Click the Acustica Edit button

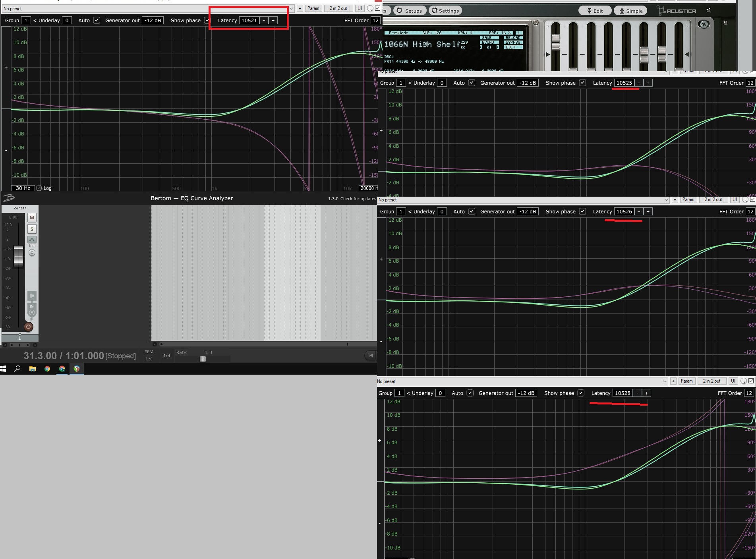coord(595,11)
